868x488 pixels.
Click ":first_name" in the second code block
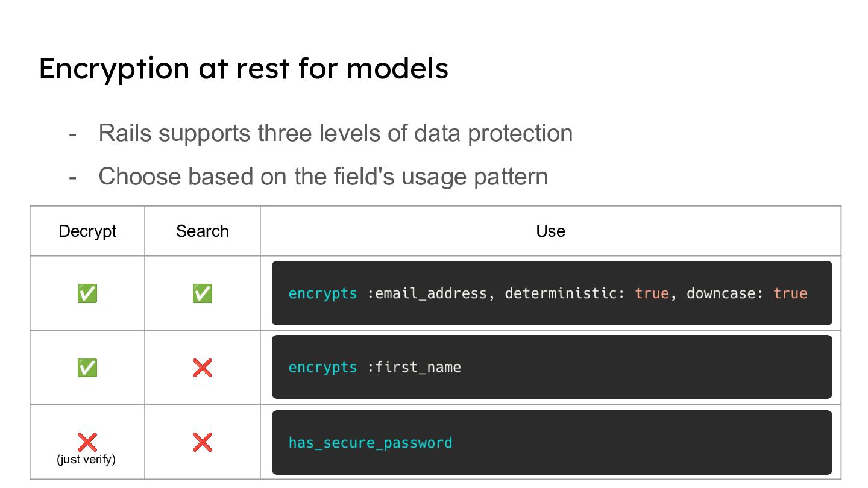414,368
